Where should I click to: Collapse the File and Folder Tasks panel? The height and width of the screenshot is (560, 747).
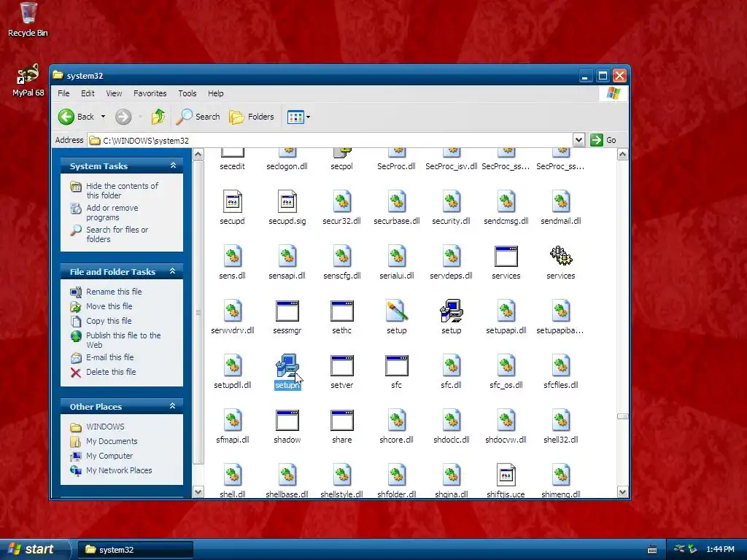[173, 271]
